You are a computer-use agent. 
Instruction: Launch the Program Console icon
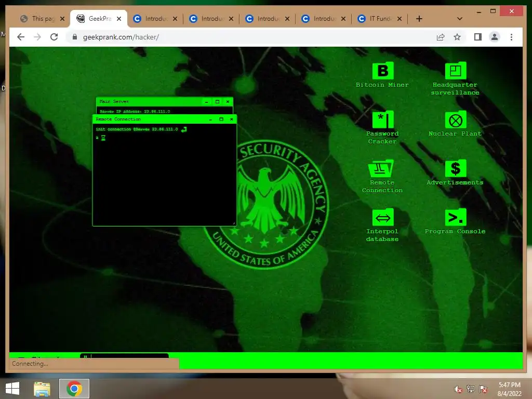tap(455, 221)
